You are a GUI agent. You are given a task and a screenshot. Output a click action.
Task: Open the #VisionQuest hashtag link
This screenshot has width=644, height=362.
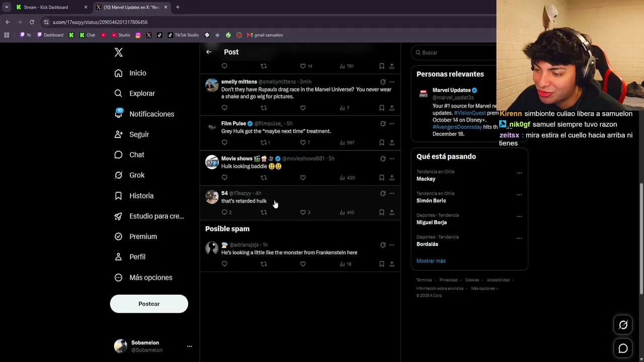point(470,113)
